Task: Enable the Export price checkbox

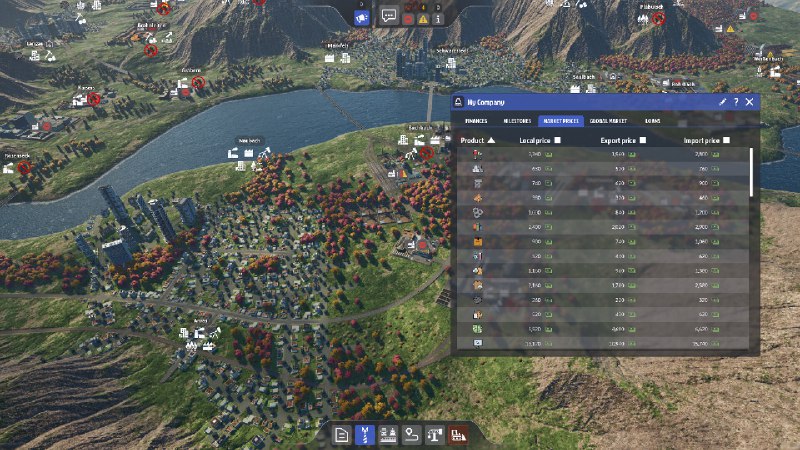Action: point(643,141)
